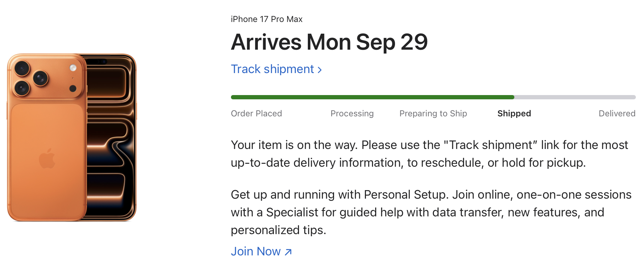Click the Apple logo on the phone's back
This screenshot has height=271, width=644.
[47, 159]
